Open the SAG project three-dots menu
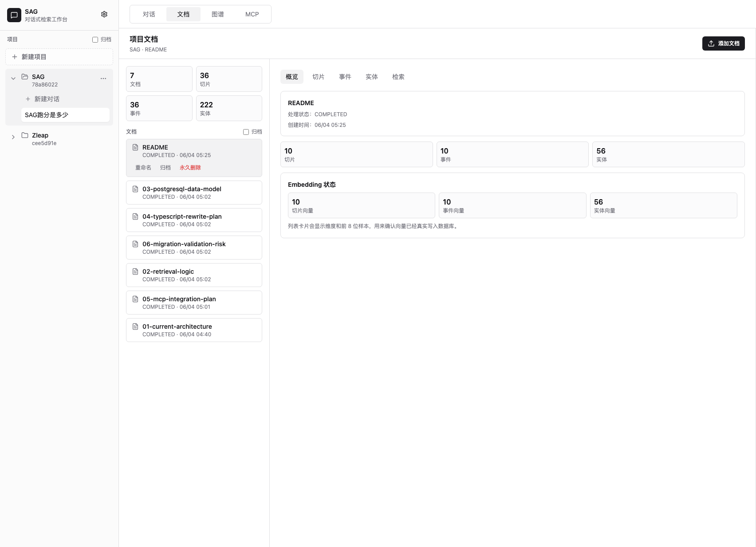The image size is (756, 547). pos(103,79)
